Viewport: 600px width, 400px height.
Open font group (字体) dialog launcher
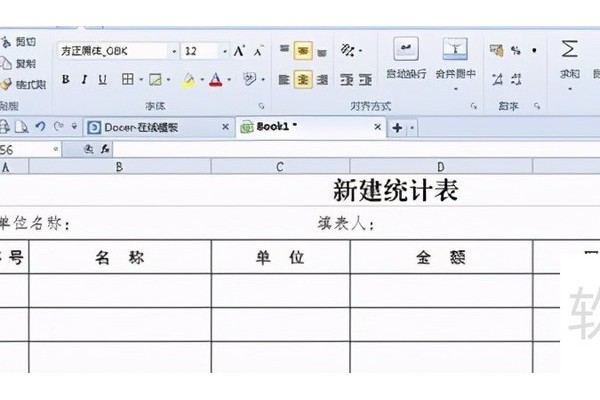point(261,106)
